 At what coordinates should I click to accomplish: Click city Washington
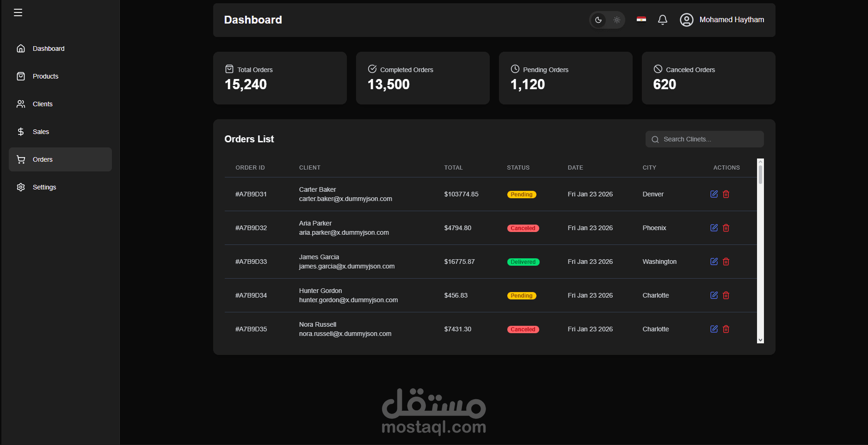659,262
